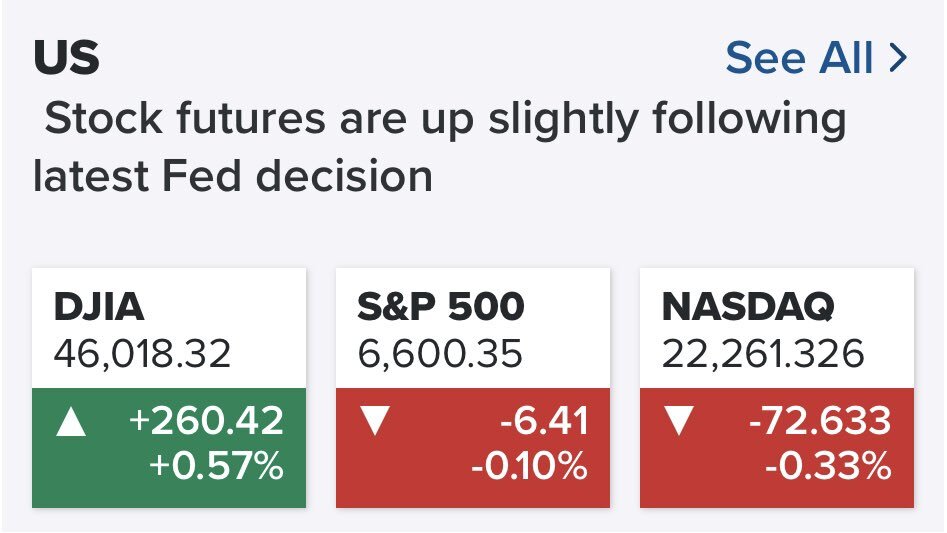Open the Stock futures headline article

440,148
